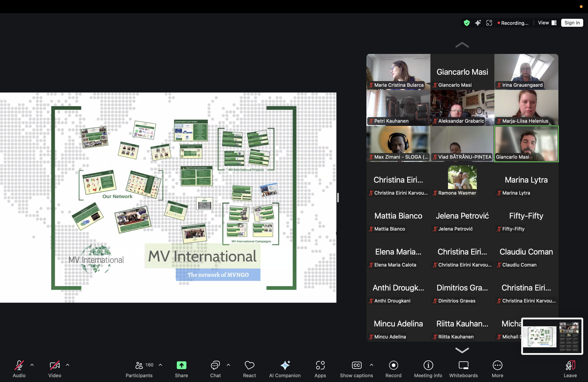
Task: Expand Participants options arrow
Action: pos(160,365)
